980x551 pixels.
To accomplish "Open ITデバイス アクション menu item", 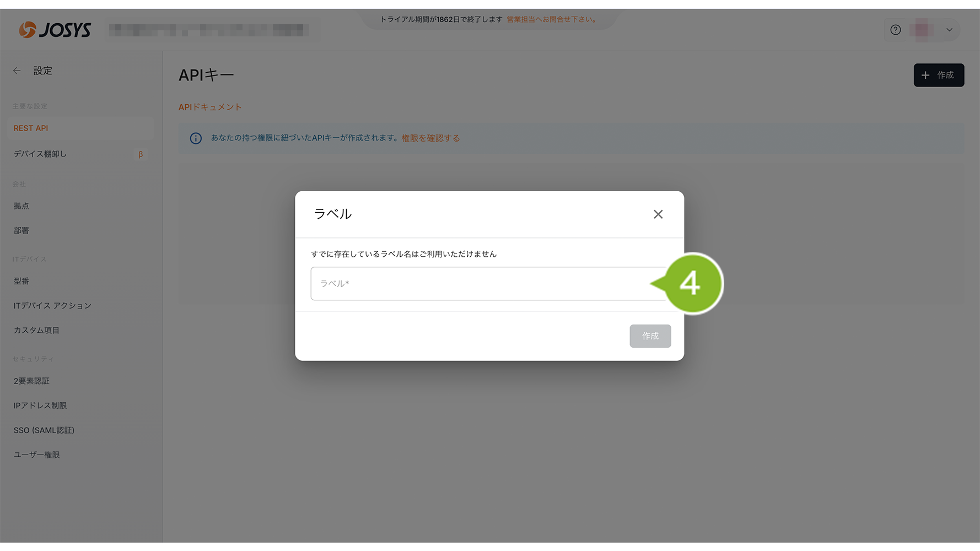I will (x=52, y=306).
